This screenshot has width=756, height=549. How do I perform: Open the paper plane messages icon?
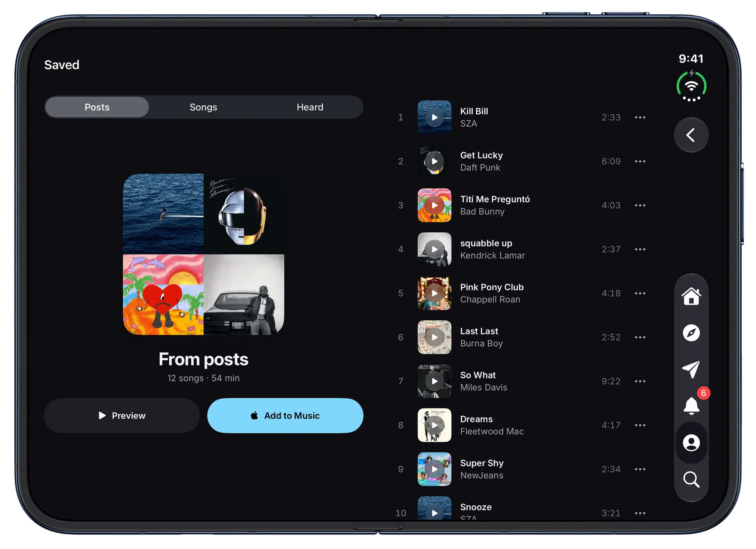(x=691, y=369)
